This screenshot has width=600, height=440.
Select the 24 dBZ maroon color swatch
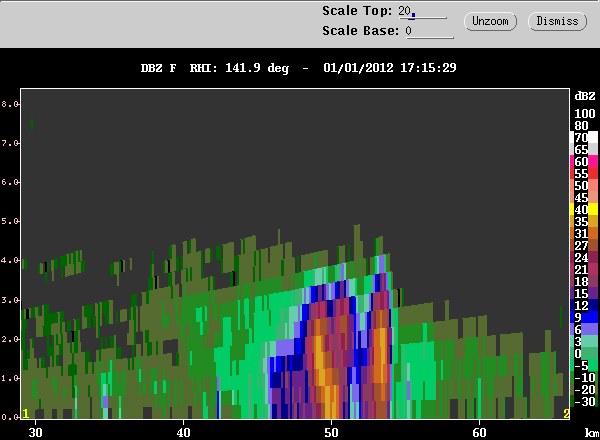tap(593, 257)
